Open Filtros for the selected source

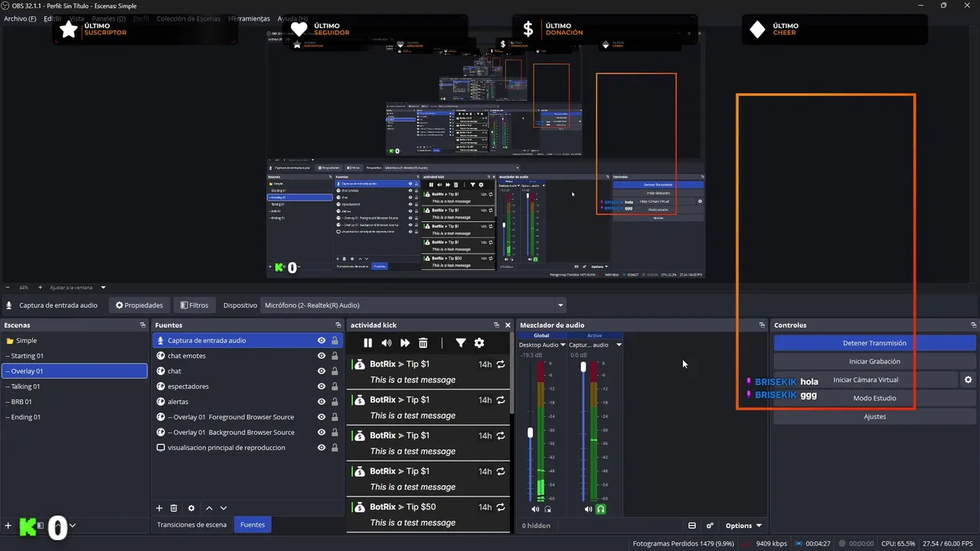coord(194,305)
